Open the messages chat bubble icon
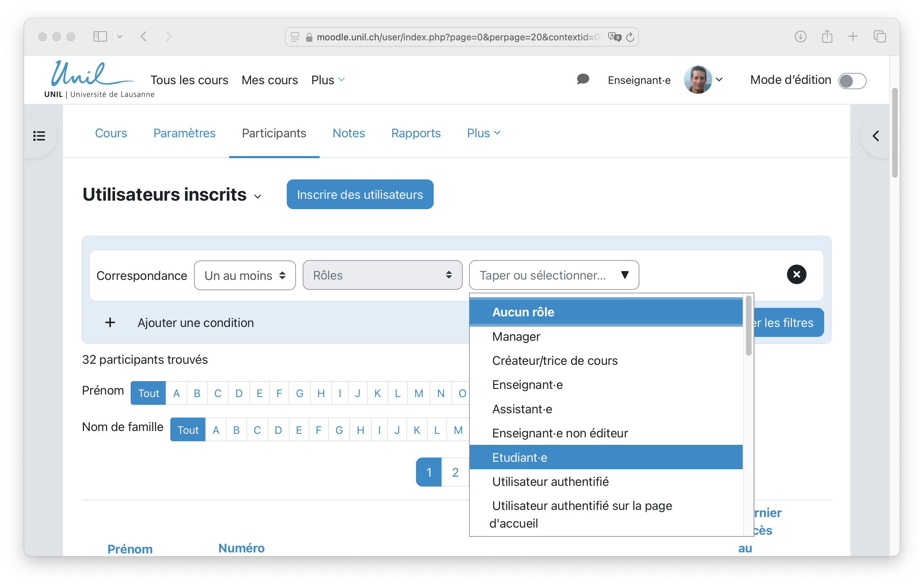 [582, 79]
